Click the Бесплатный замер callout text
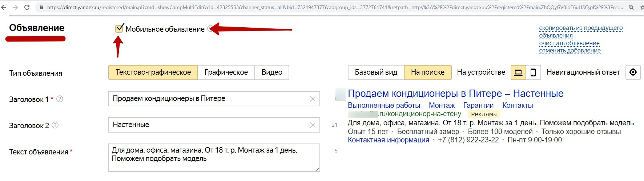Image resolution: width=644 pixels, height=181 pixels. click(x=428, y=131)
